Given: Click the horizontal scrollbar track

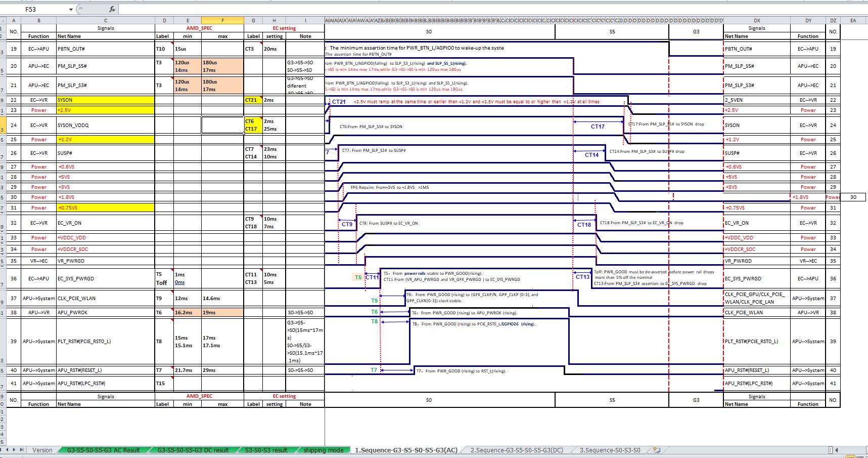Looking at the screenshot, I should point(852,450).
